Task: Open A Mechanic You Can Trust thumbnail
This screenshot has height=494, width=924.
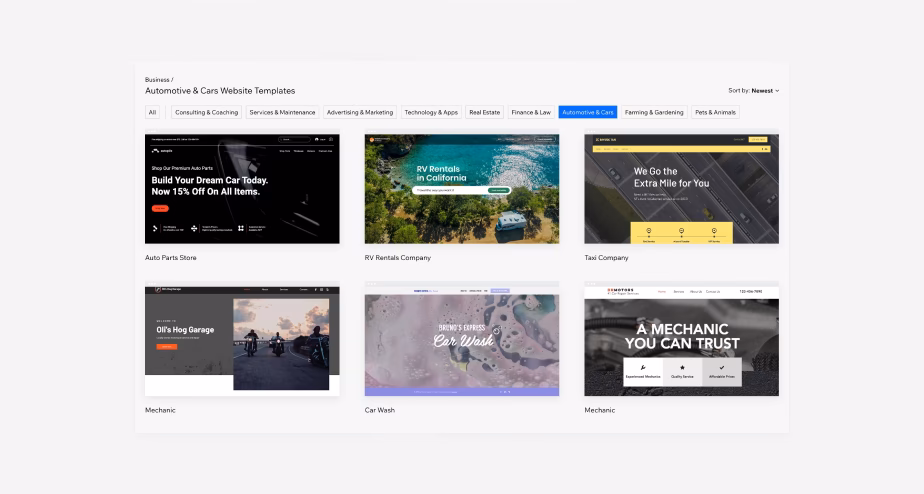Action: 681,341
